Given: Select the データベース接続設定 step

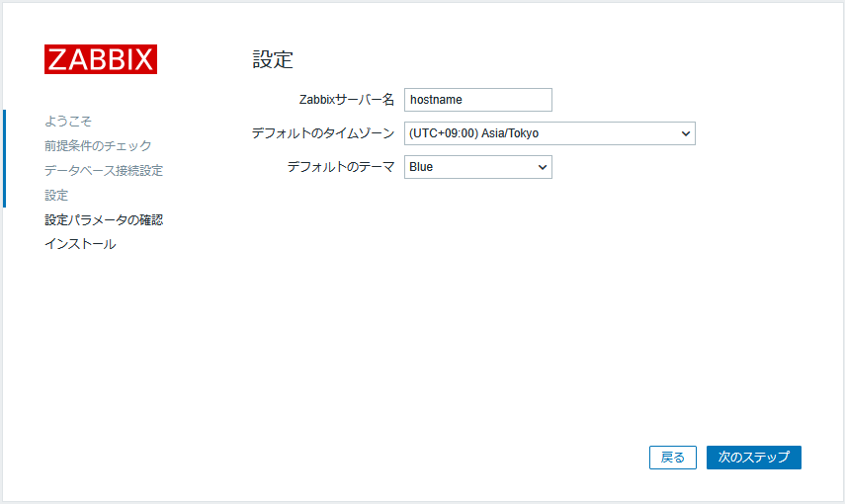Looking at the screenshot, I should [x=104, y=170].
